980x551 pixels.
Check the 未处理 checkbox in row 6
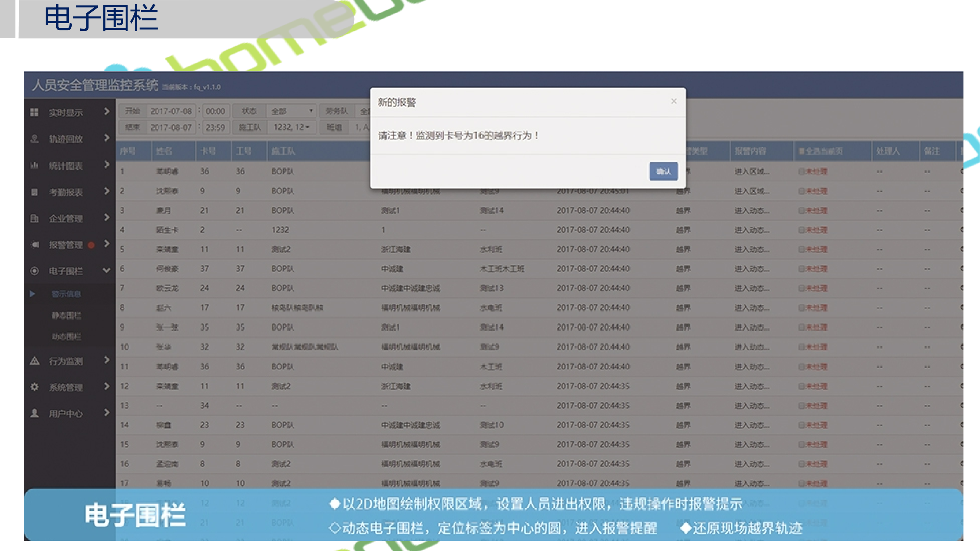[x=801, y=269]
